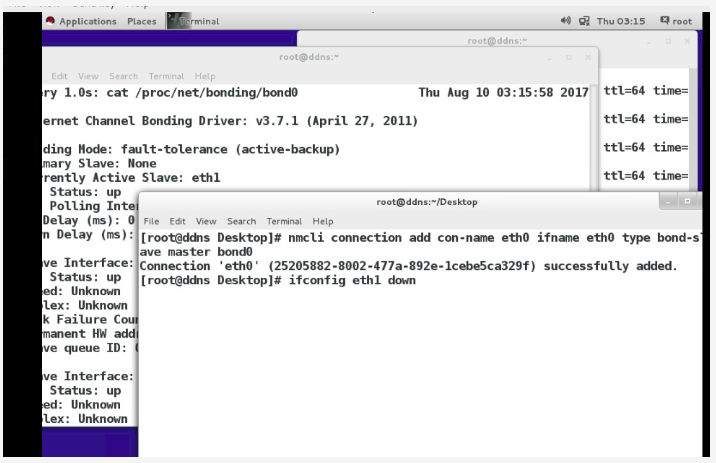Open Help menu in the bonding watch terminal
Viewport: 716px width, 463px height.
tap(205, 76)
